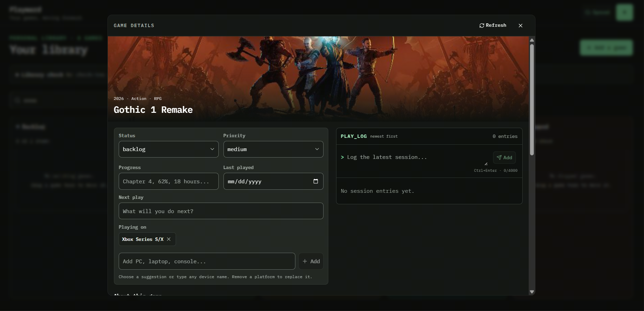
Task: Click the Last played date field
Action: [273, 181]
